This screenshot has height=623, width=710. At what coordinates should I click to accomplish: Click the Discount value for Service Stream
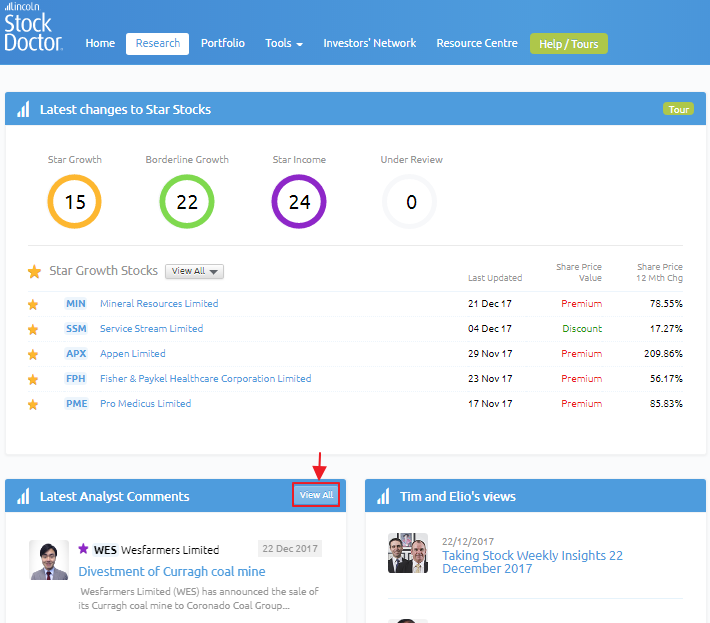(x=582, y=328)
